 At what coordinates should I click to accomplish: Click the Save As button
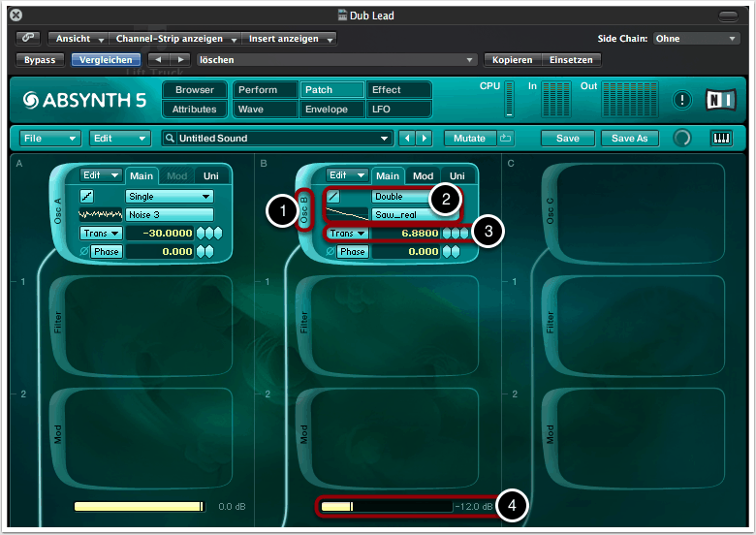[629, 139]
